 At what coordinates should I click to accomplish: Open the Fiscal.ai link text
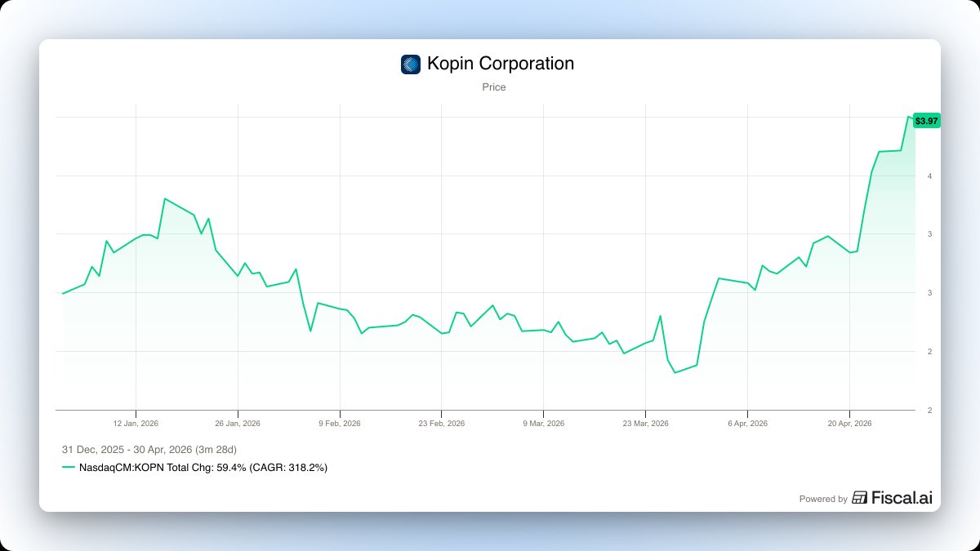click(x=902, y=498)
